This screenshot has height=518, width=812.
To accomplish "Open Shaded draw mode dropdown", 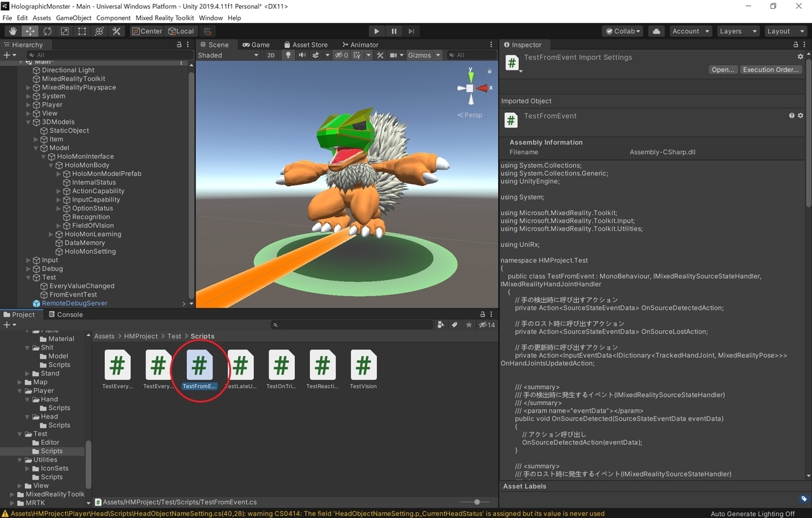I will click(228, 55).
